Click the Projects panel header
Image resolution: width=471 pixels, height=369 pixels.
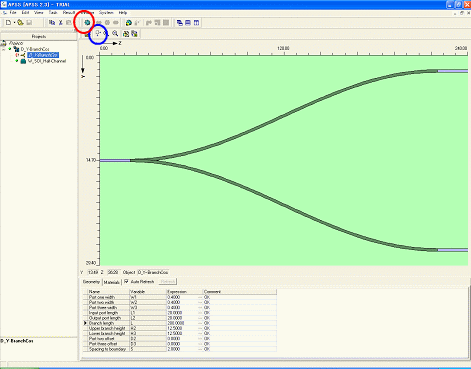[x=39, y=36]
